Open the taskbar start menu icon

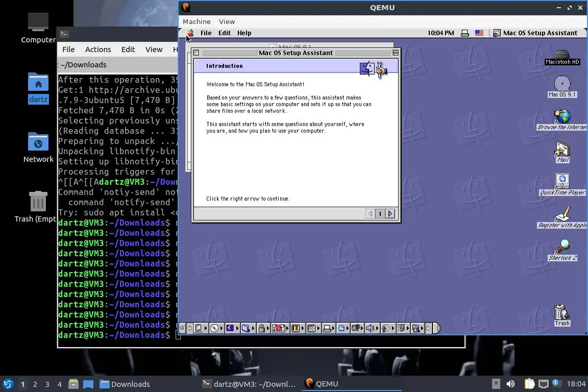[x=8, y=384]
